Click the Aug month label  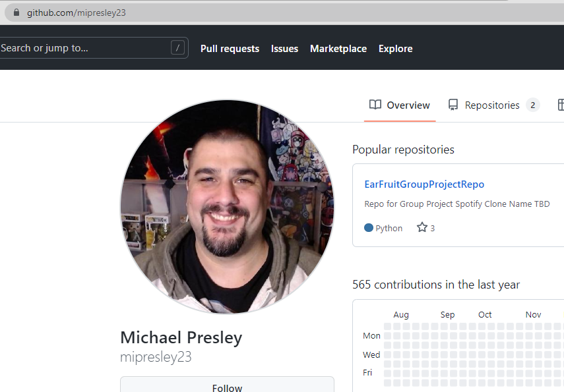[401, 315]
